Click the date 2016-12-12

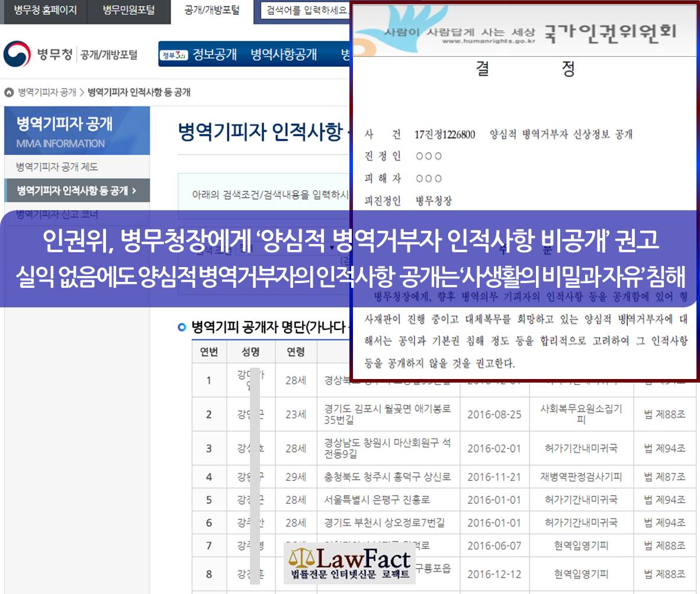(494, 574)
